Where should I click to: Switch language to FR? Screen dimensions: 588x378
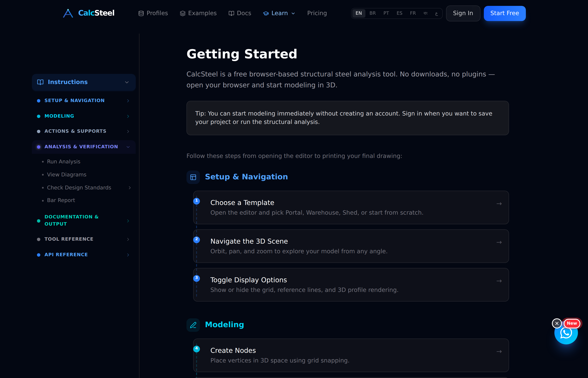tap(413, 13)
